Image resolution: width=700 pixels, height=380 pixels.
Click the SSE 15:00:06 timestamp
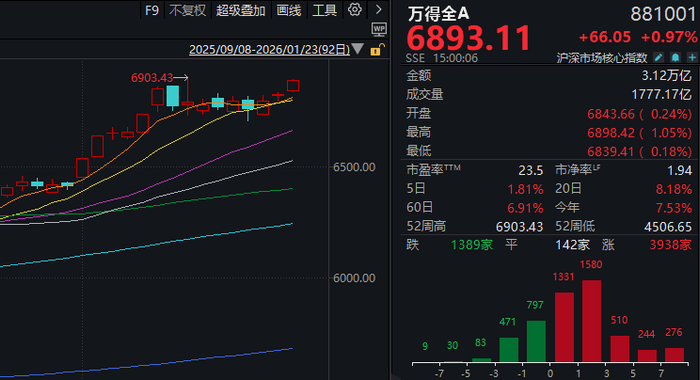tap(442, 58)
